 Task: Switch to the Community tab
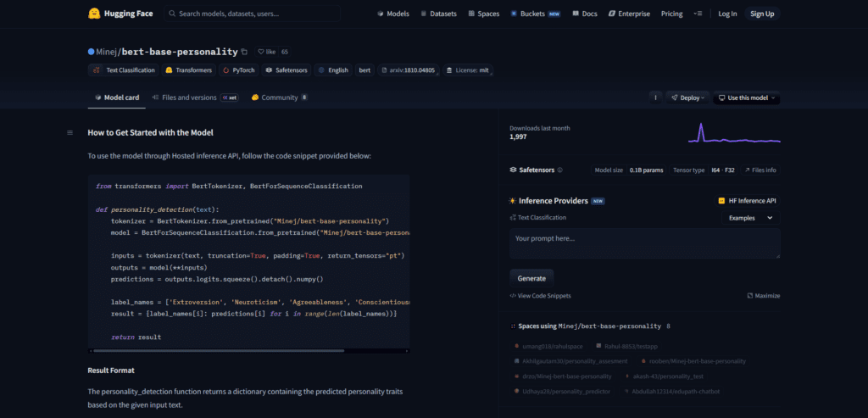point(280,98)
